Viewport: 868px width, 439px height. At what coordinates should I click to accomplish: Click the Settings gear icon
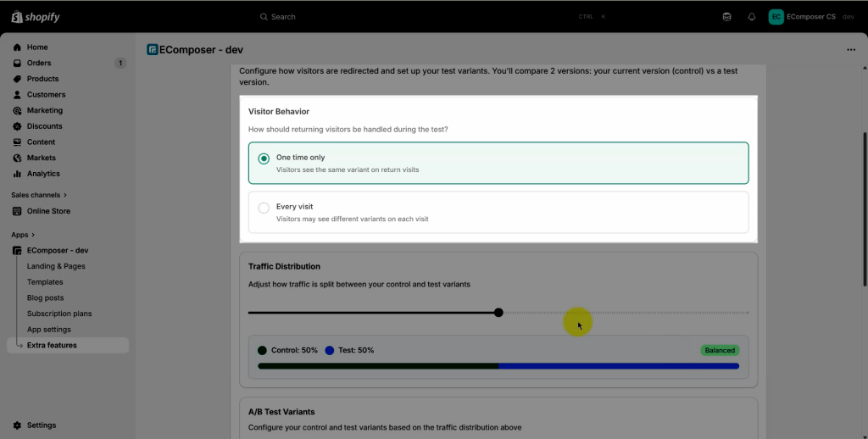(18, 425)
